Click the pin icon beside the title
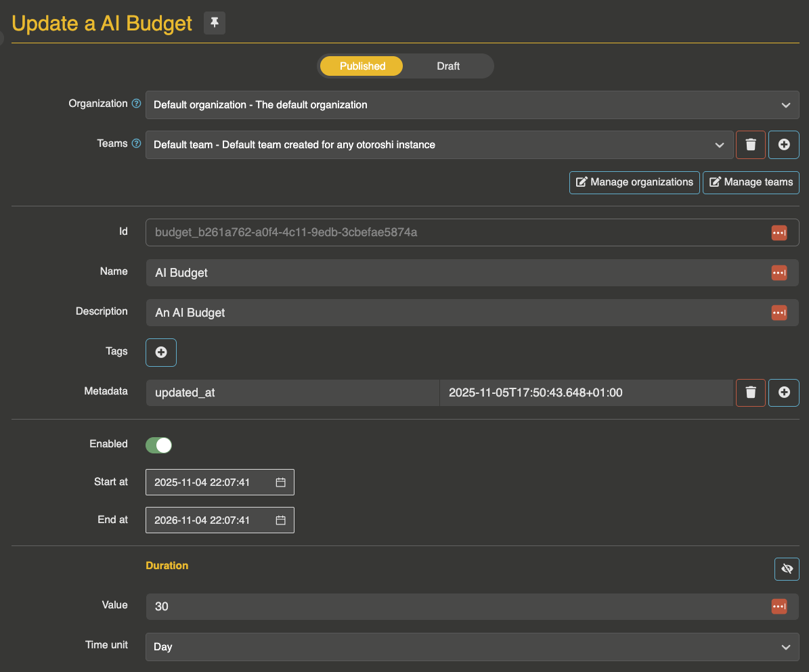809x672 pixels. coord(215,23)
